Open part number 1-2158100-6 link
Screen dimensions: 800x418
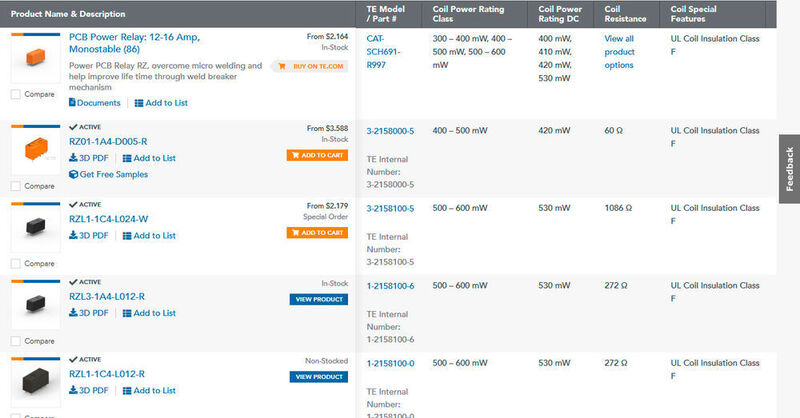390,286
